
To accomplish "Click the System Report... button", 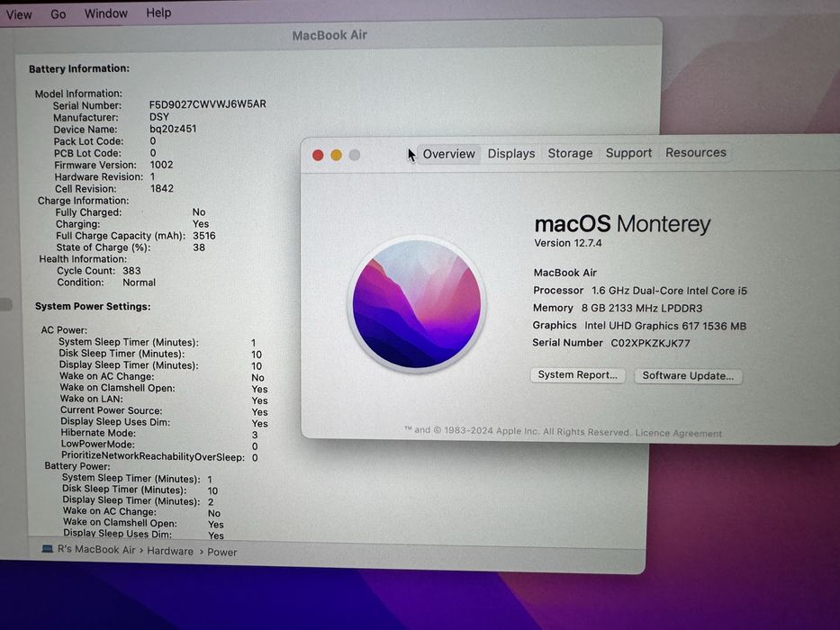I will [x=577, y=375].
